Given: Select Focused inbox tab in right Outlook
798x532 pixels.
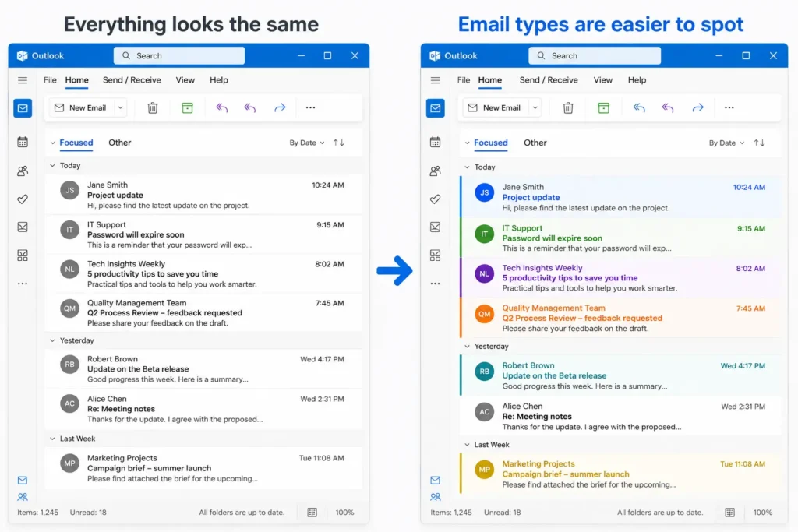Looking at the screenshot, I should pos(491,143).
